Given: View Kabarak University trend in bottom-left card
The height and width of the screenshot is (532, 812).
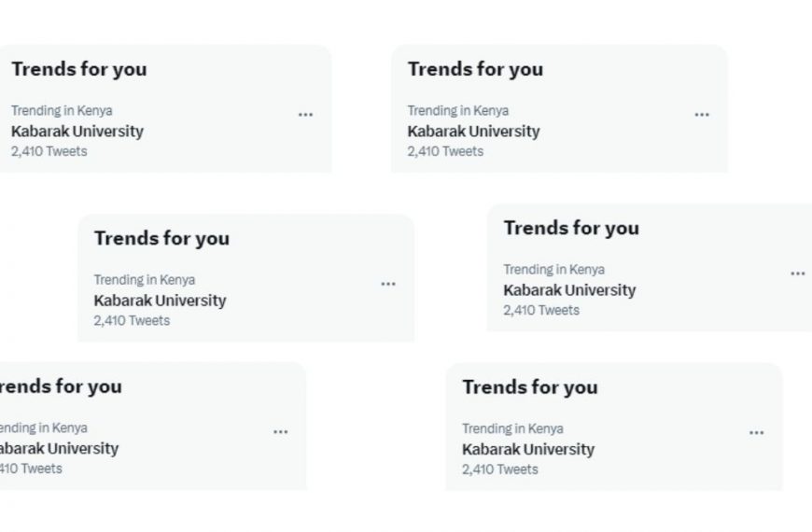Looking at the screenshot, I should pos(58,449).
